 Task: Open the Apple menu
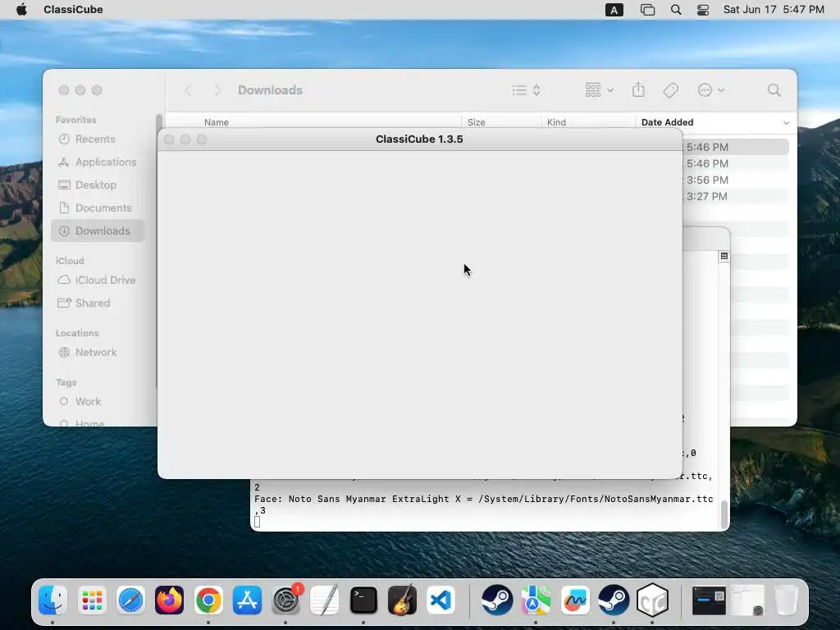21,10
